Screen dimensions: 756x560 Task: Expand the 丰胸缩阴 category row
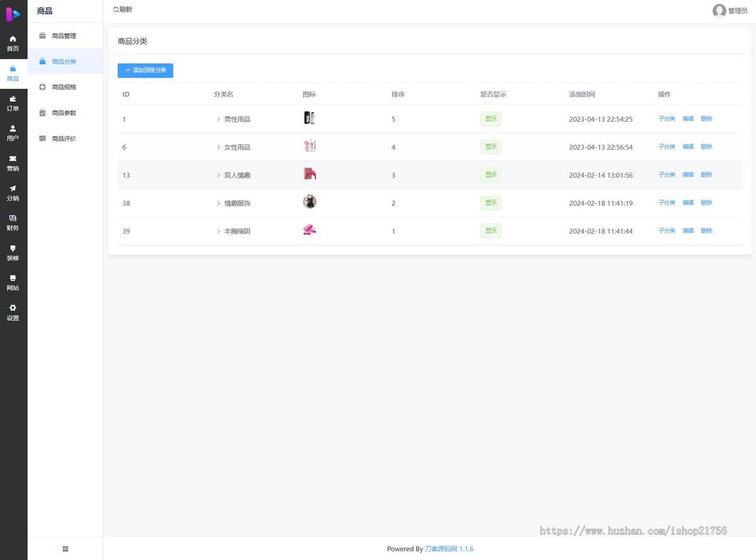pos(218,231)
